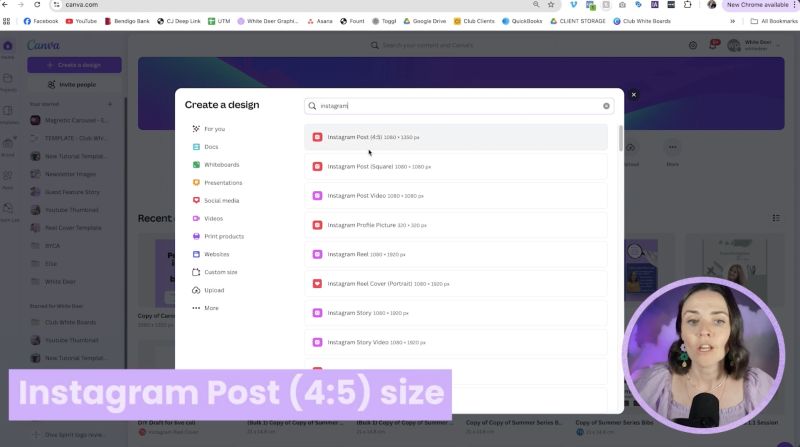The height and width of the screenshot is (447, 800).
Task: Open QuickBooks bookmark
Action: pos(522,21)
